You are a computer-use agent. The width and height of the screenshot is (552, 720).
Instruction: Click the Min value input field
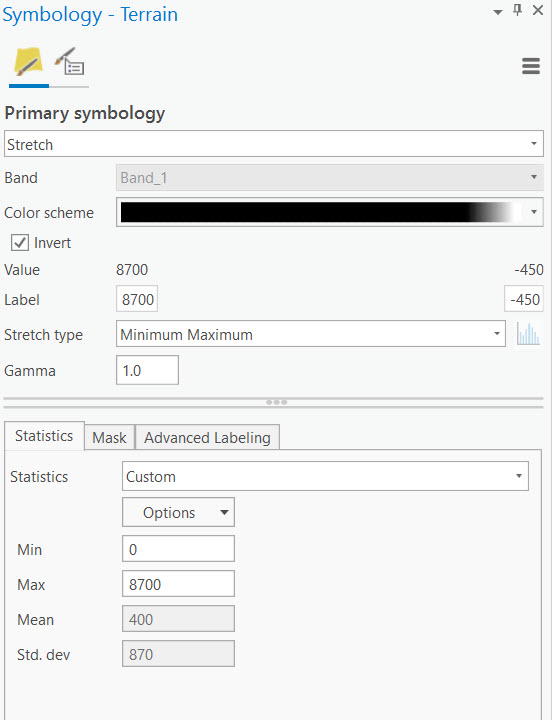pyautogui.click(x=178, y=549)
